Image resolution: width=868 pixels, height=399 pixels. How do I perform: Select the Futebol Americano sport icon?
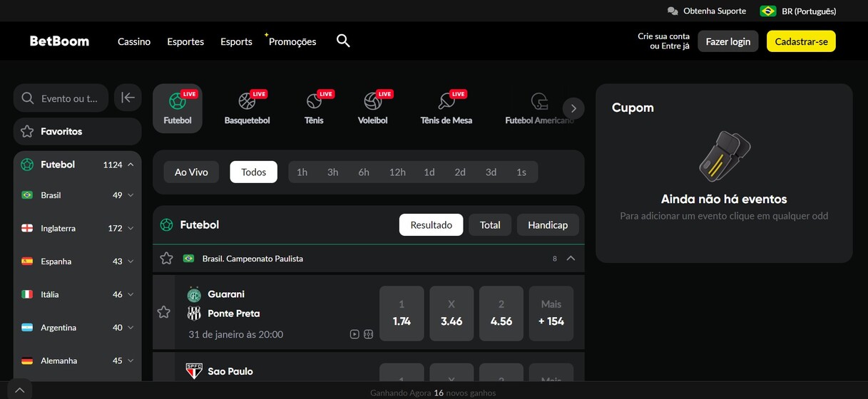[x=539, y=108]
